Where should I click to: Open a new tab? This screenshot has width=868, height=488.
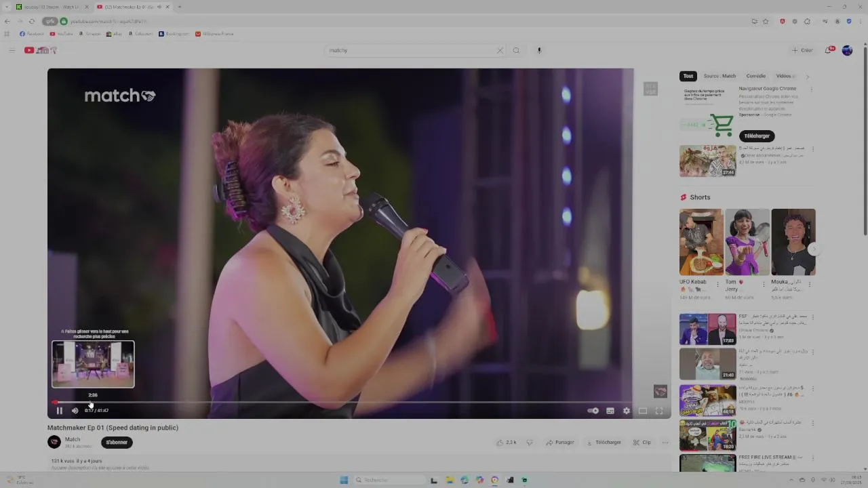pos(179,7)
